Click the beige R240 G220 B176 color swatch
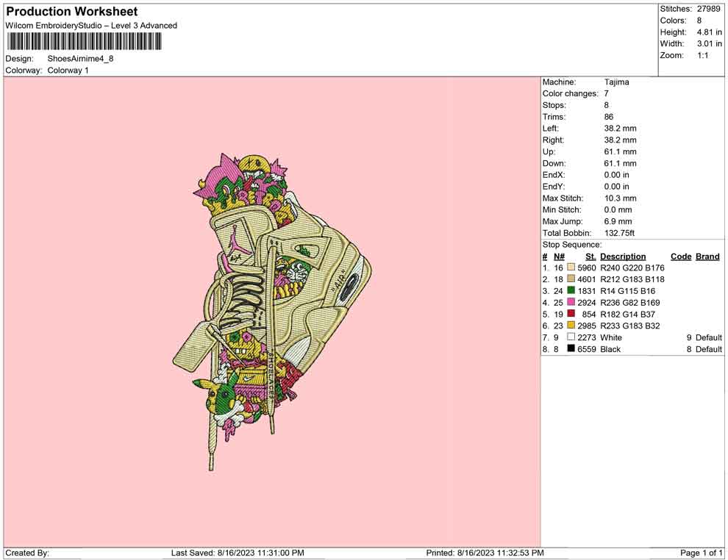Viewport: 728px width, 560px height. pos(571,268)
